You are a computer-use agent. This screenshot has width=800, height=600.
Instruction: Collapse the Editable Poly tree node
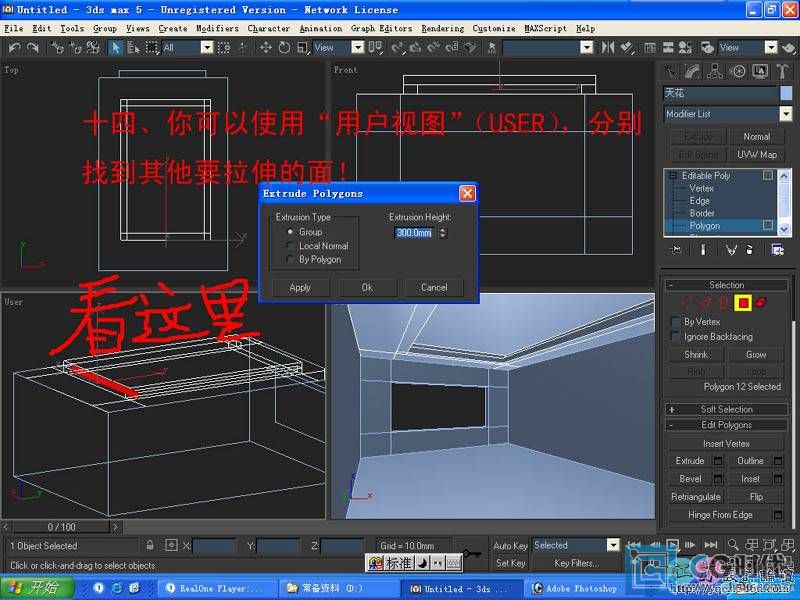672,176
